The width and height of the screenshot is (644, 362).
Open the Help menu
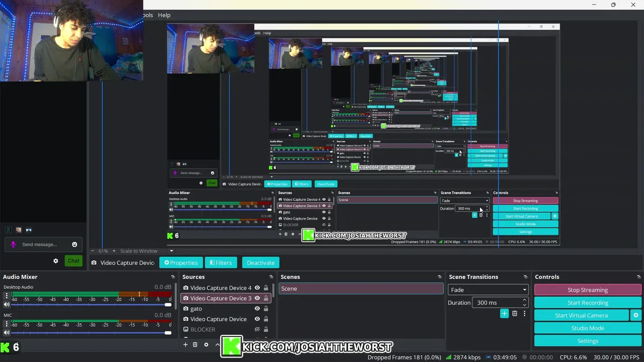coord(164,15)
